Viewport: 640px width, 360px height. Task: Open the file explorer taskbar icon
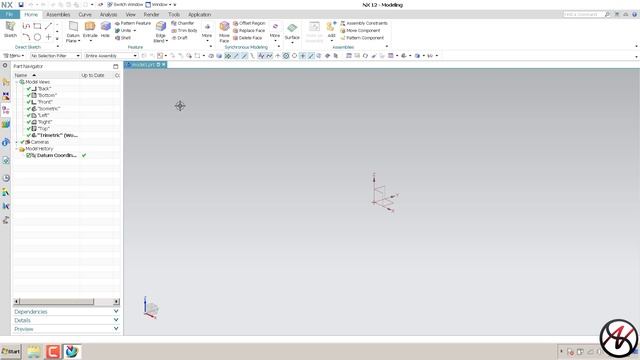click(x=34, y=351)
